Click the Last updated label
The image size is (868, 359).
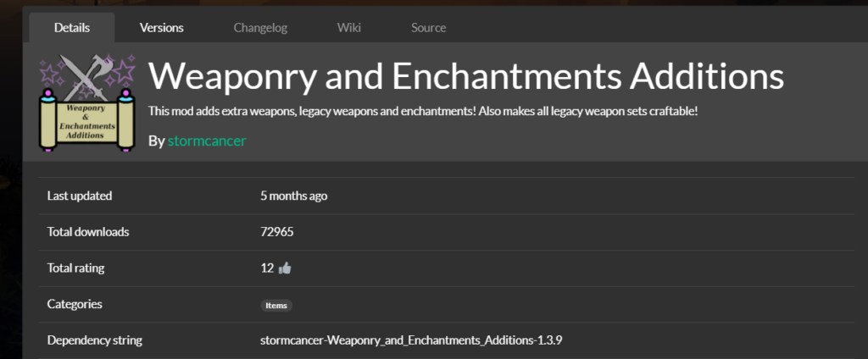pos(80,196)
